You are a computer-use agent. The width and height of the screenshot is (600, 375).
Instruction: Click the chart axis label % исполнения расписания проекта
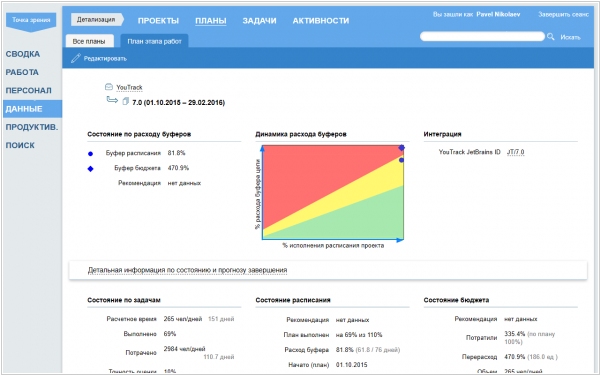click(x=333, y=246)
